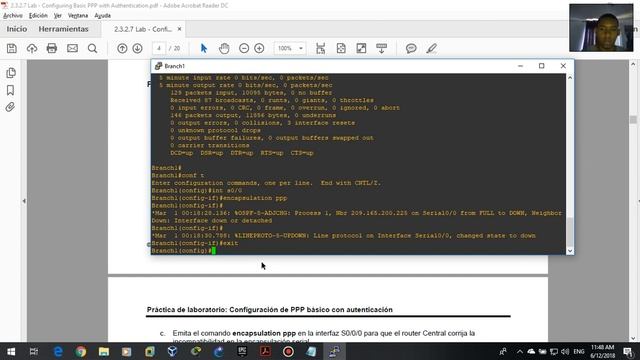Click the Acrobat document scroll up arrow
The image size is (640, 360).
(x=633, y=64)
